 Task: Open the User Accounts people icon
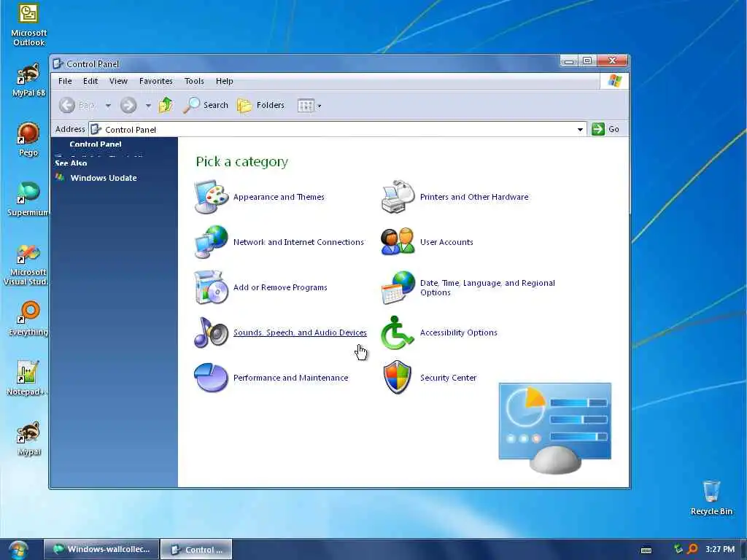coord(398,242)
